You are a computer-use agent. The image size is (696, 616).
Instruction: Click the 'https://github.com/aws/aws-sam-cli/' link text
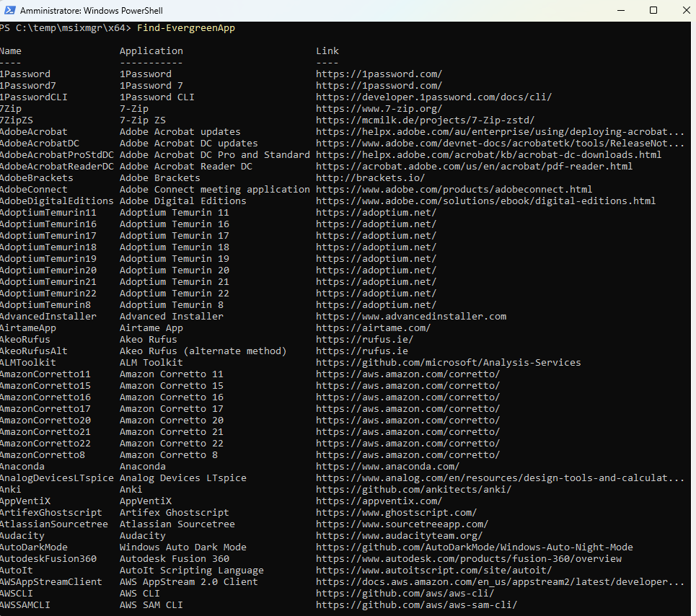417,605
